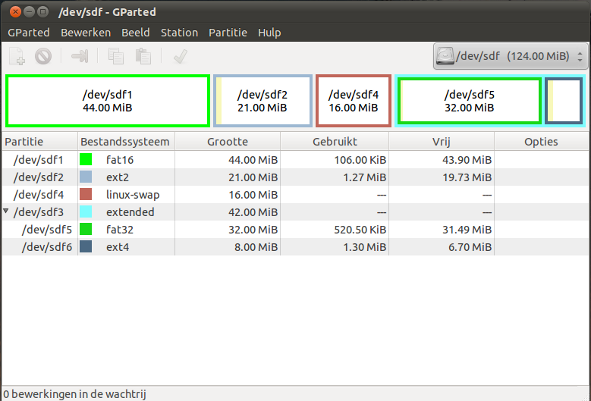Click the hard disk icon in device selector
This screenshot has width=591, height=401.
445,56
